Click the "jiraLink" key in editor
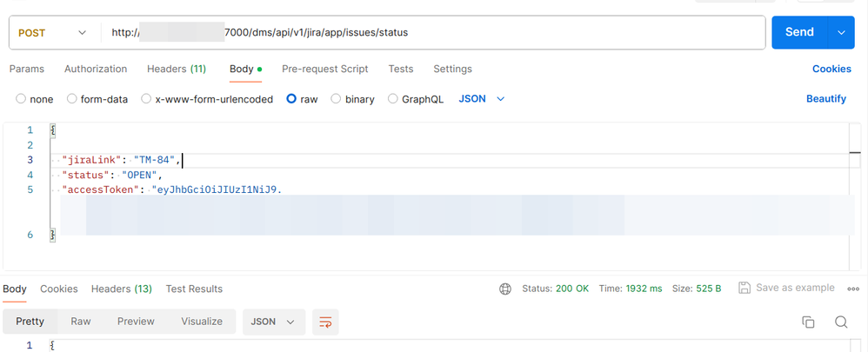This screenshot has width=868, height=352. (x=90, y=160)
